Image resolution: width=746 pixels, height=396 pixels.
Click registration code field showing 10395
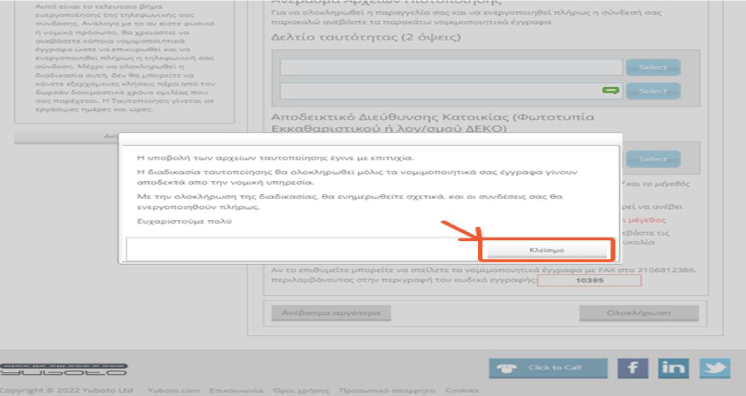pyautogui.click(x=589, y=280)
